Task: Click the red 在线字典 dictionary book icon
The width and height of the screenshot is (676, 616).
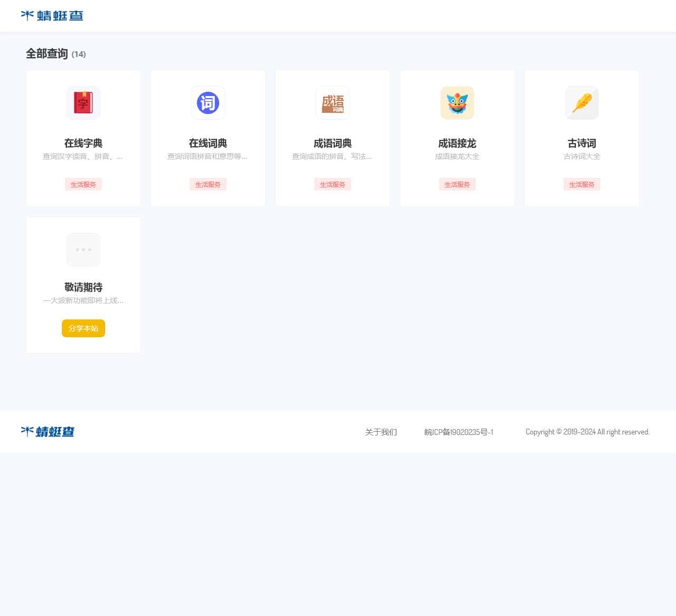Action: 83,103
